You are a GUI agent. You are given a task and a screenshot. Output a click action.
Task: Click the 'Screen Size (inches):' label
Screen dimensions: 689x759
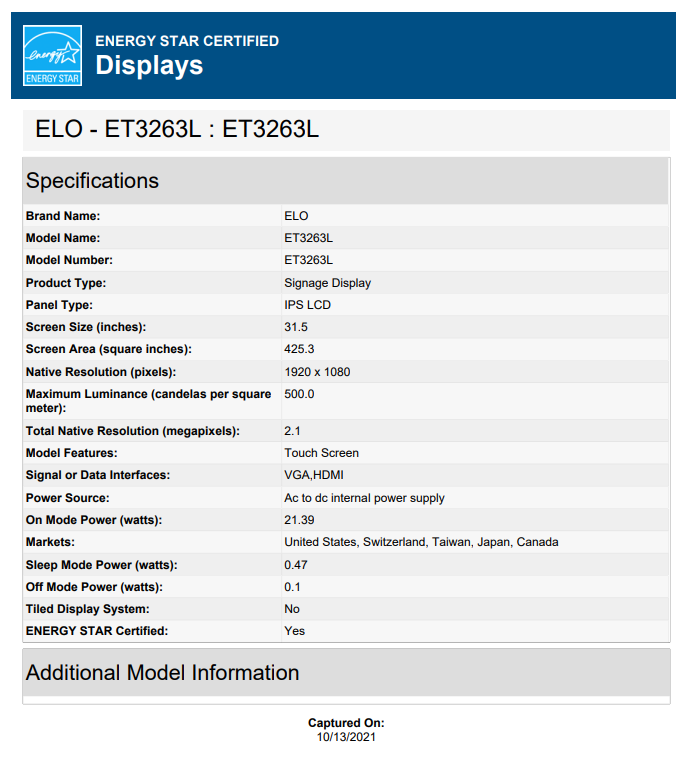86,327
